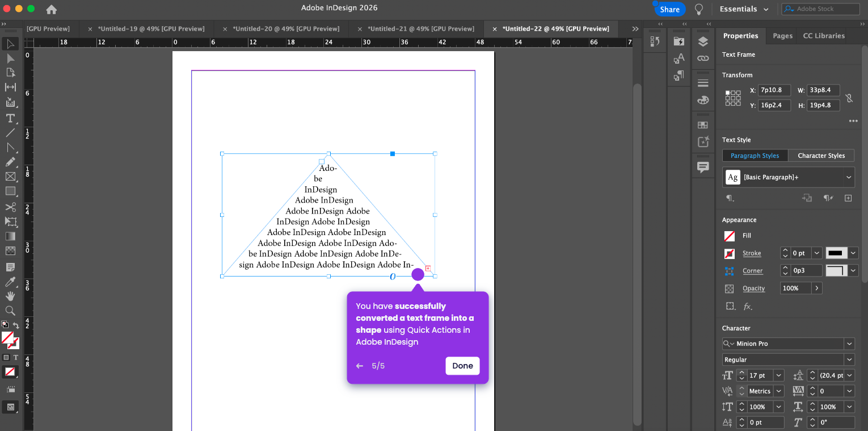The width and height of the screenshot is (868, 431).
Task: Open the Swatches palette panel icon
Action: tap(703, 100)
